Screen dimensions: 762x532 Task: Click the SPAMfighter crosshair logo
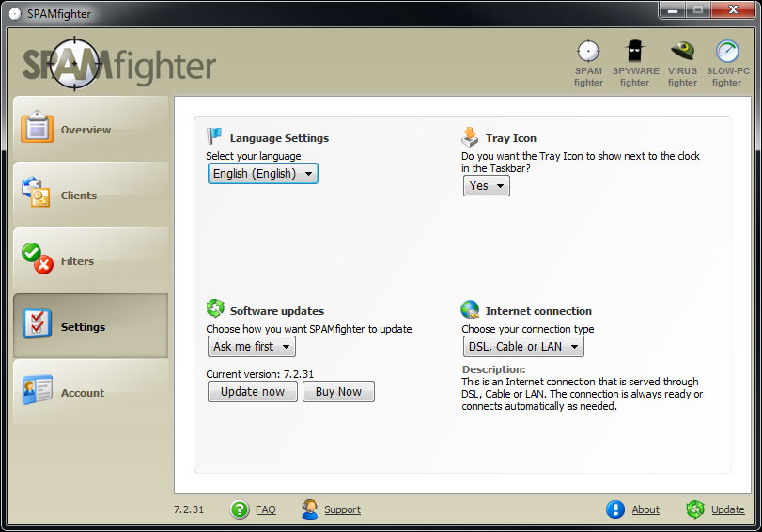(74, 64)
